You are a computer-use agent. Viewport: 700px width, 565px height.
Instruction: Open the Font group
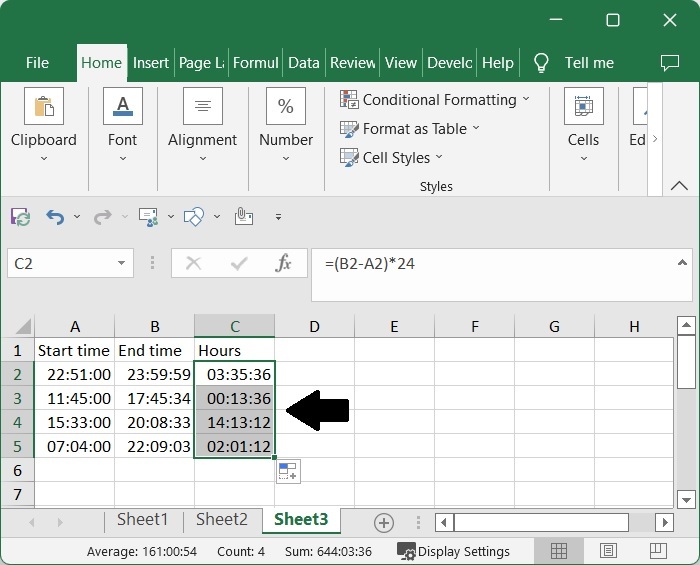(123, 125)
